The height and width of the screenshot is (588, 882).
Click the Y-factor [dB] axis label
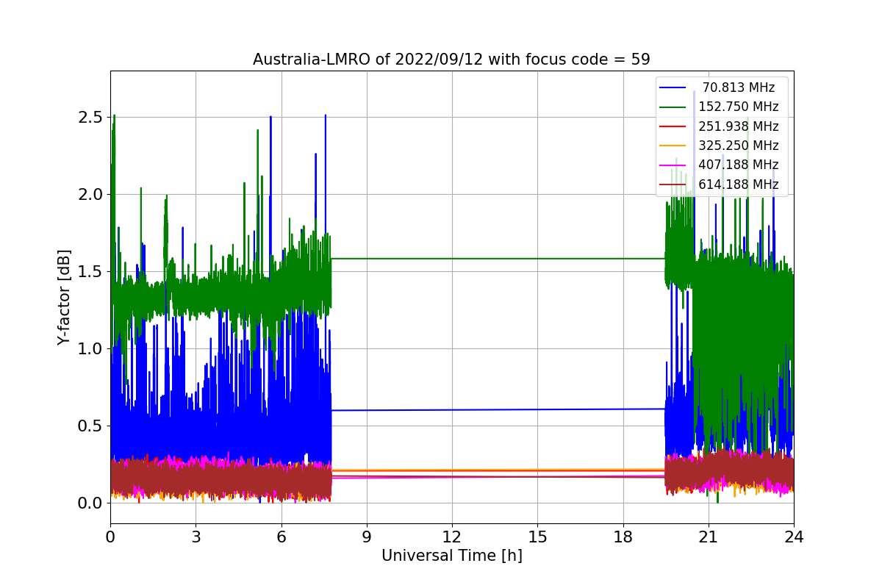65,297
